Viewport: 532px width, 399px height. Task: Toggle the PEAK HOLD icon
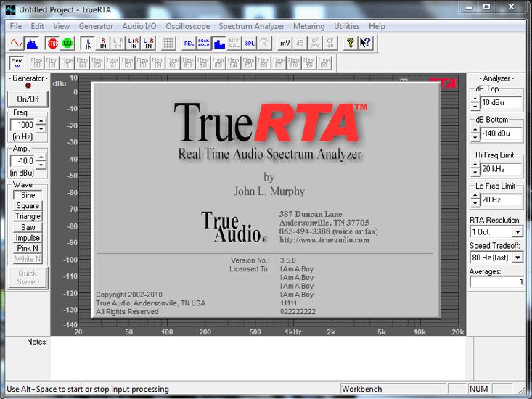click(x=203, y=44)
